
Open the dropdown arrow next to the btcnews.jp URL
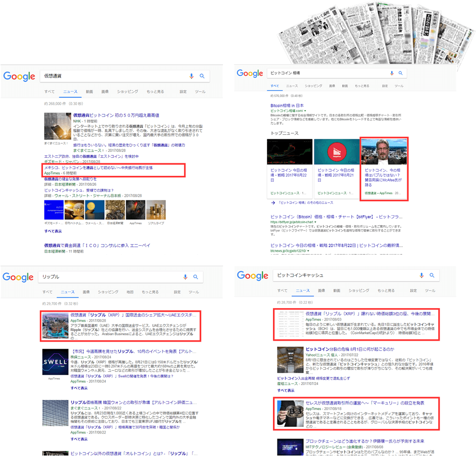click(308, 251)
